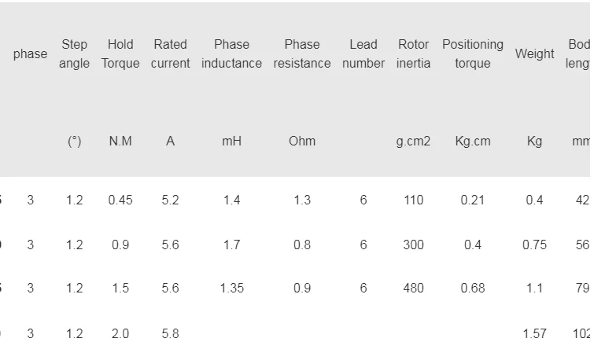The image size is (594, 364).
Task: Click the 1.57 weight value
Action: point(534,333)
